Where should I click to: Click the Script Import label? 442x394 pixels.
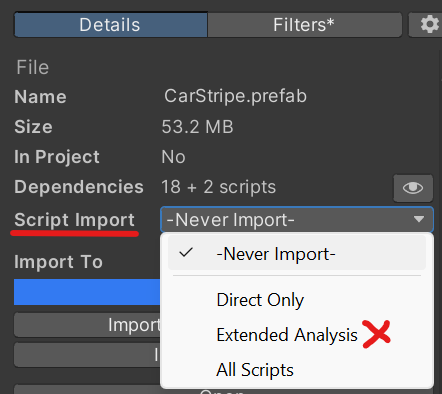[x=74, y=220]
